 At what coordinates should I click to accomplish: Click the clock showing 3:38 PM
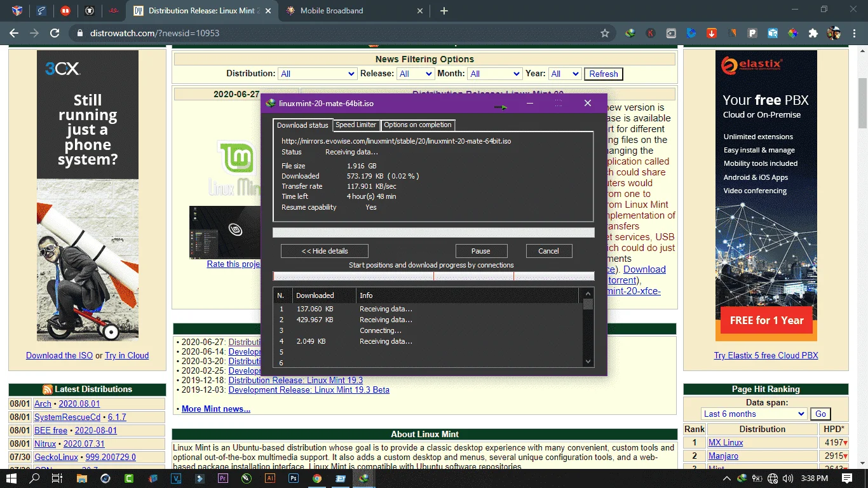point(816,478)
